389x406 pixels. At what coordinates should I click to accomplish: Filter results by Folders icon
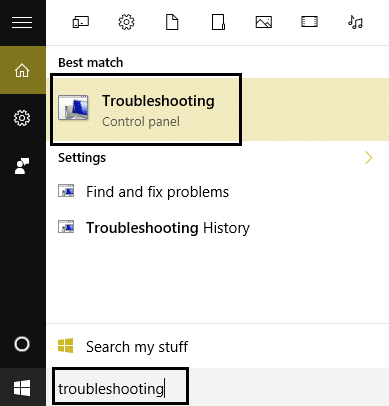point(218,22)
